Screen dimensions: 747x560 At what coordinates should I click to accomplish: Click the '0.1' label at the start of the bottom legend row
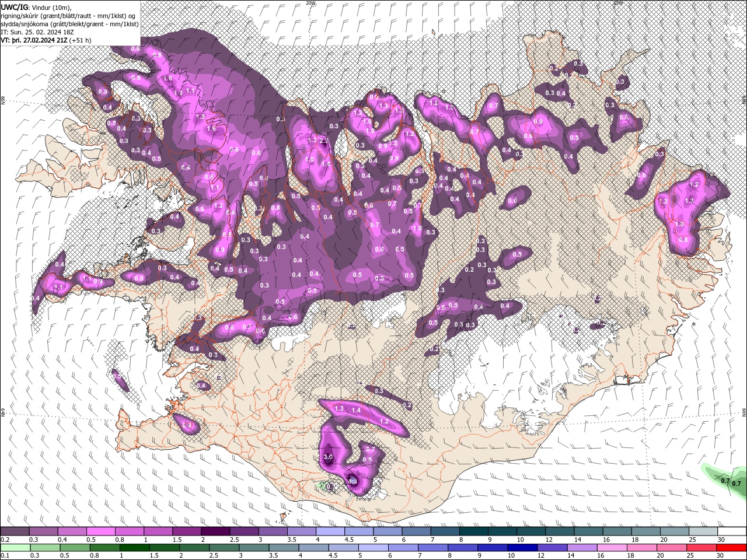[x=5, y=556]
